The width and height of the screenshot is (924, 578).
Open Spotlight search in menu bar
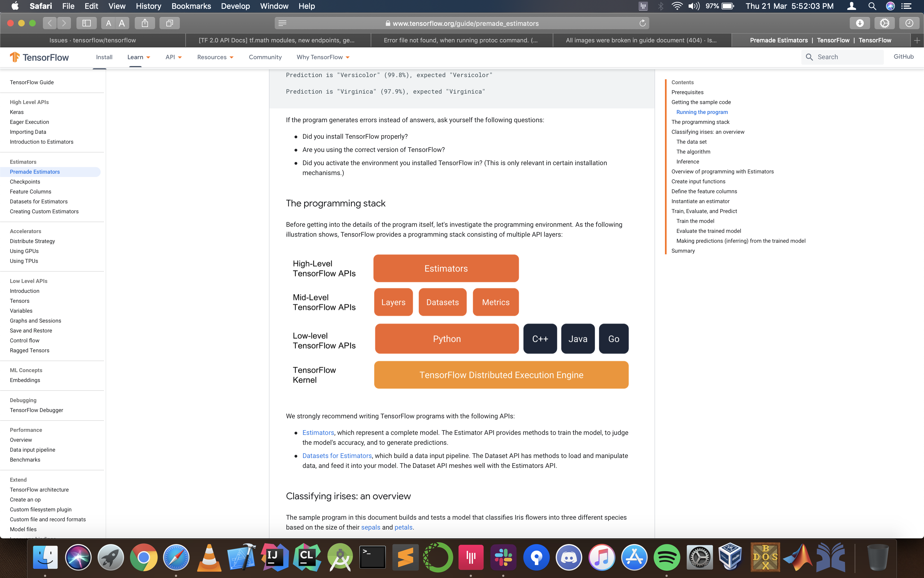[872, 6]
